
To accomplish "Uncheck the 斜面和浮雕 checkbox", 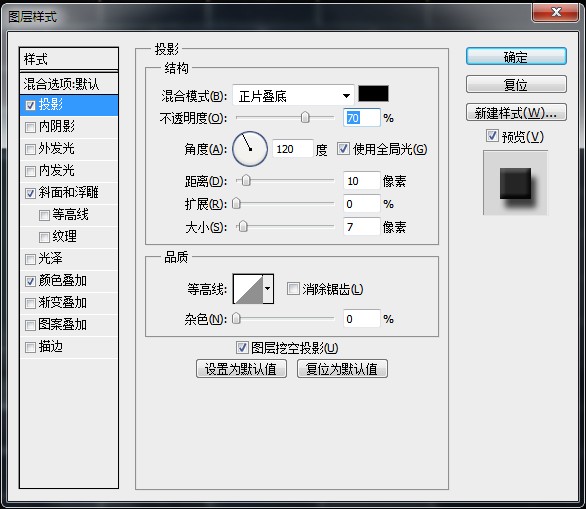I will (30, 194).
